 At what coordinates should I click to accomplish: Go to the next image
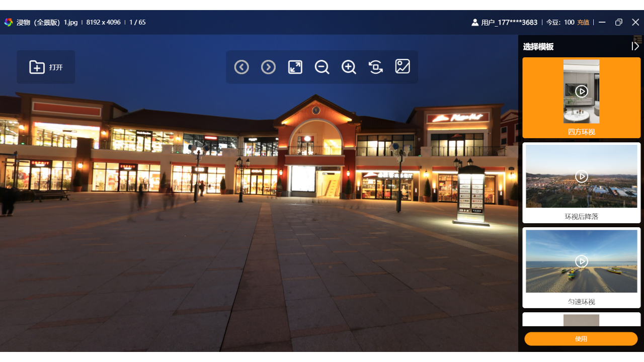(x=268, y=67)
